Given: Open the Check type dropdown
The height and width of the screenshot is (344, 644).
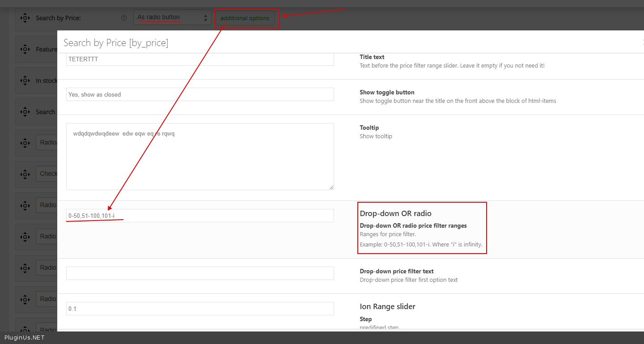Looking at the screenshot, I should point(47,174).
